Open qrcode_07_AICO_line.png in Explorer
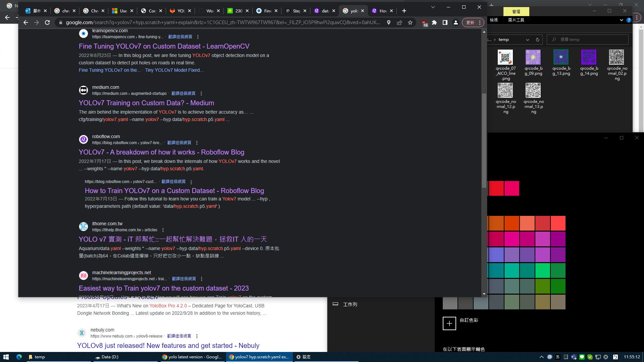Image resolution: width=644 pixels, height=362 pixels. point(505,65)
